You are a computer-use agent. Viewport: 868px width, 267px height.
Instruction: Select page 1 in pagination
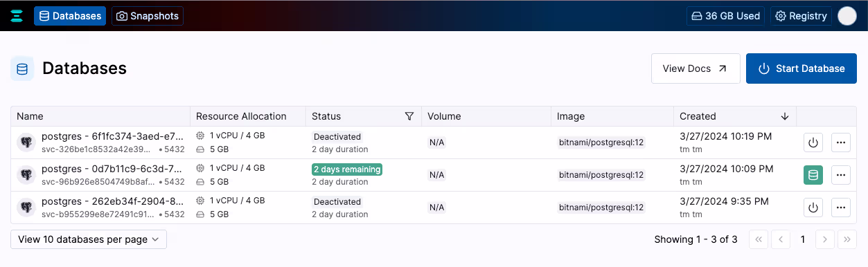point(803,239)
